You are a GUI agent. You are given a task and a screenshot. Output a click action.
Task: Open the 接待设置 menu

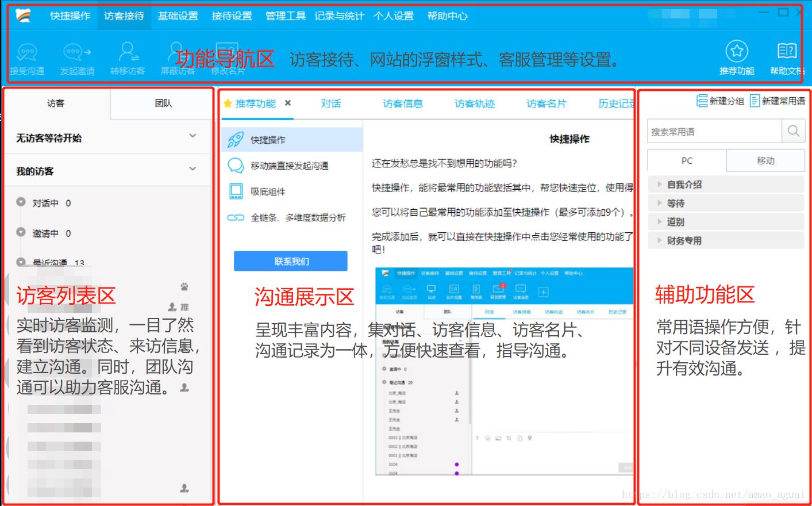(x=232, y=16)
